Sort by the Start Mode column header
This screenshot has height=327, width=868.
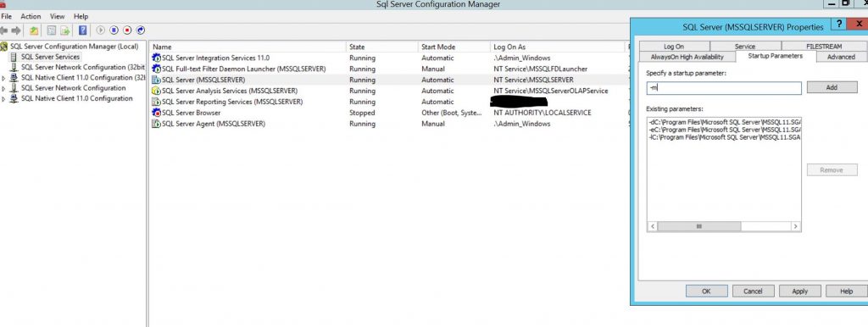[x=454, y=47]
